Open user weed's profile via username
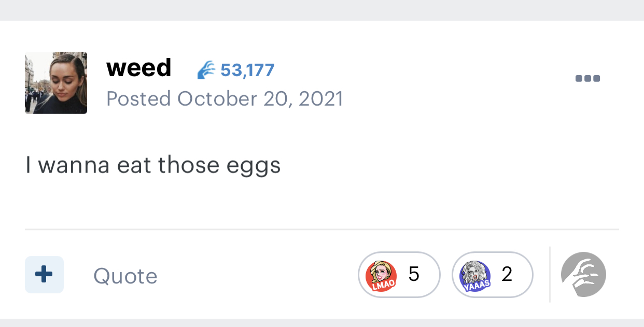 [139, 68]
